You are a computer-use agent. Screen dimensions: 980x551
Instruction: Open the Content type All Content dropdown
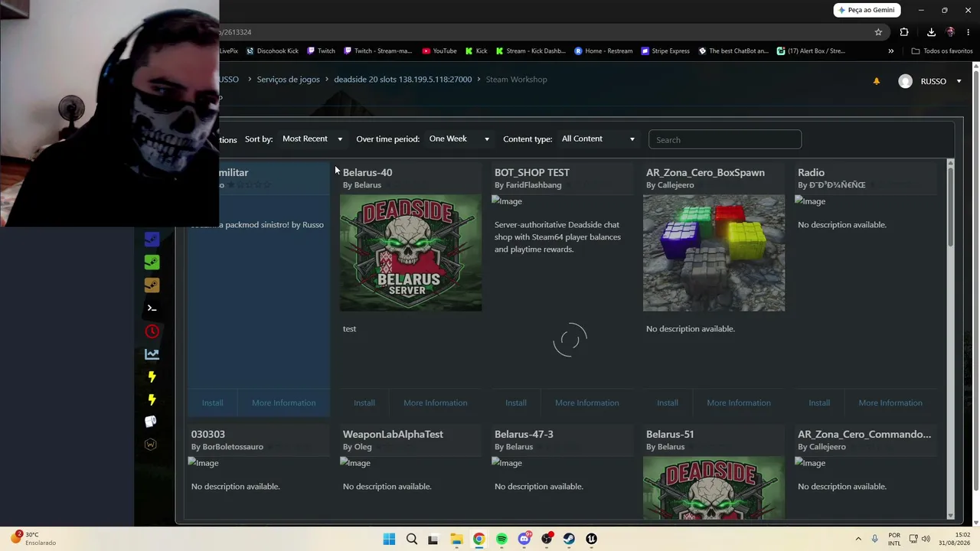[x=598, y=139]
